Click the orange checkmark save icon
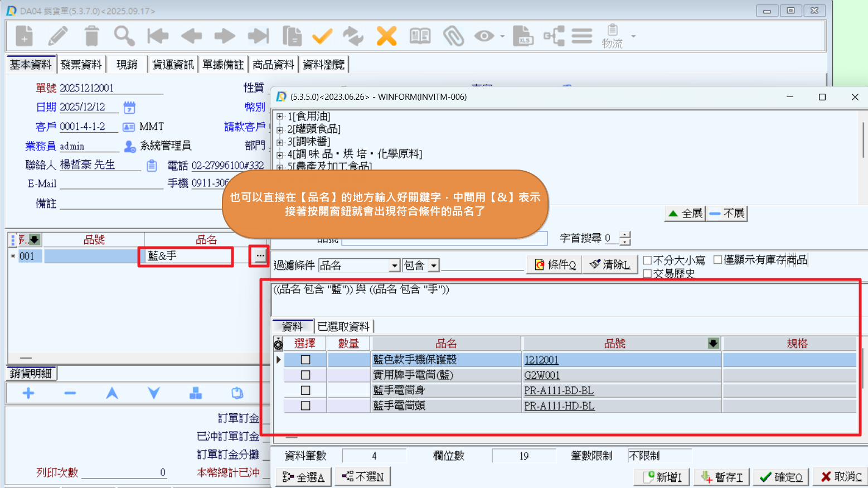This screenshot has height=488, width=868. pos(322,36)
